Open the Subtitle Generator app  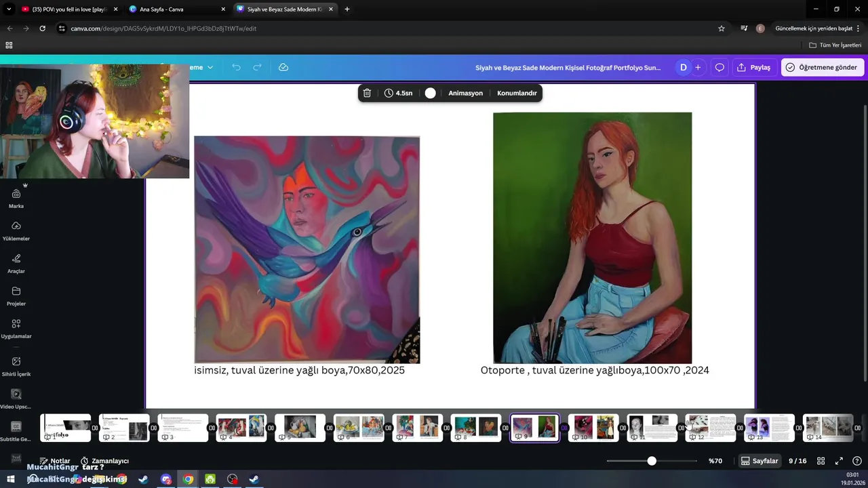pyautogui.click(x=16, y=432)
